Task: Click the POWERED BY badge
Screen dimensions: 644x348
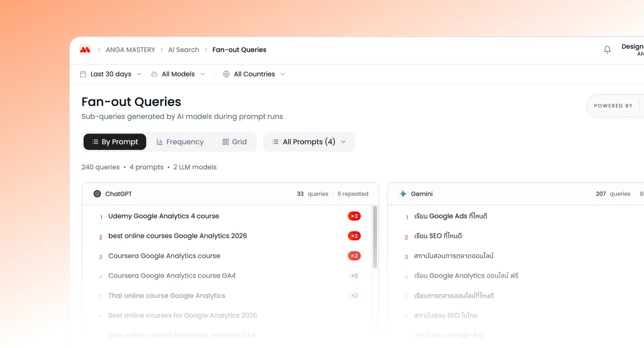Action: [615, 106]
